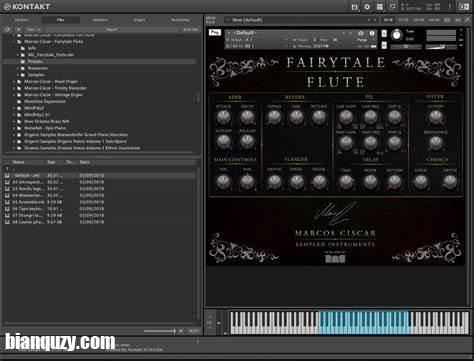Click the minimize rack view icon
The image size is (474, 361).
[392, 7]
